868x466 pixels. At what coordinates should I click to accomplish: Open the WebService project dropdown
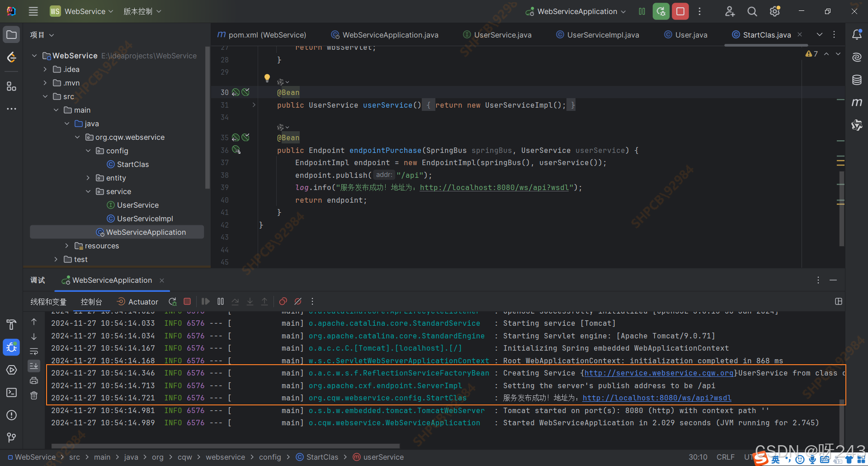click(x=82, y=11)
